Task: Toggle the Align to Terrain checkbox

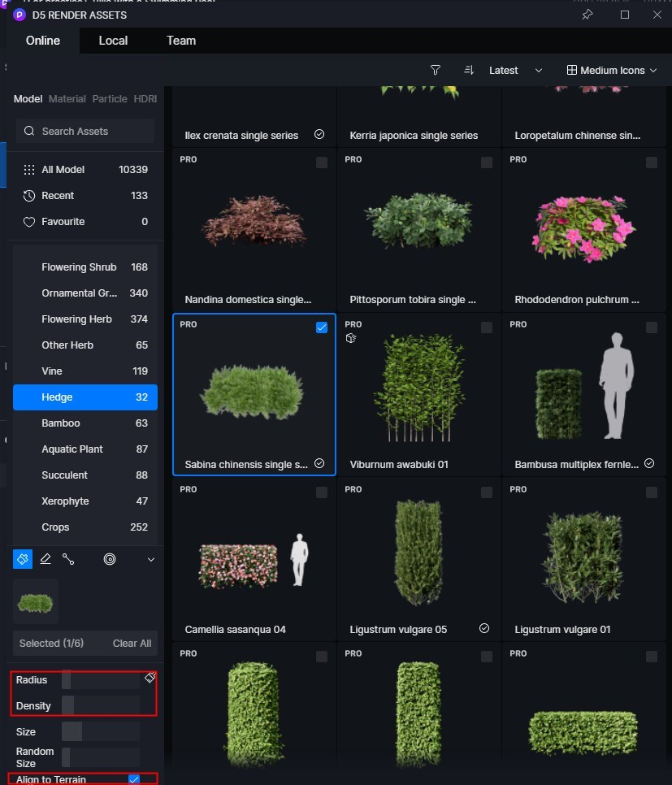Action: click(x=134, y=779)
